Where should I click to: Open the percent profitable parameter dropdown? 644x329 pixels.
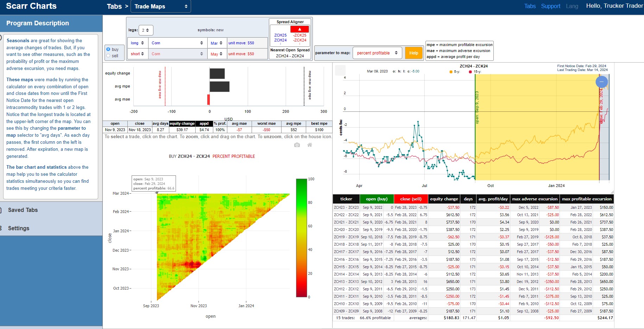(x=377, y=53)
